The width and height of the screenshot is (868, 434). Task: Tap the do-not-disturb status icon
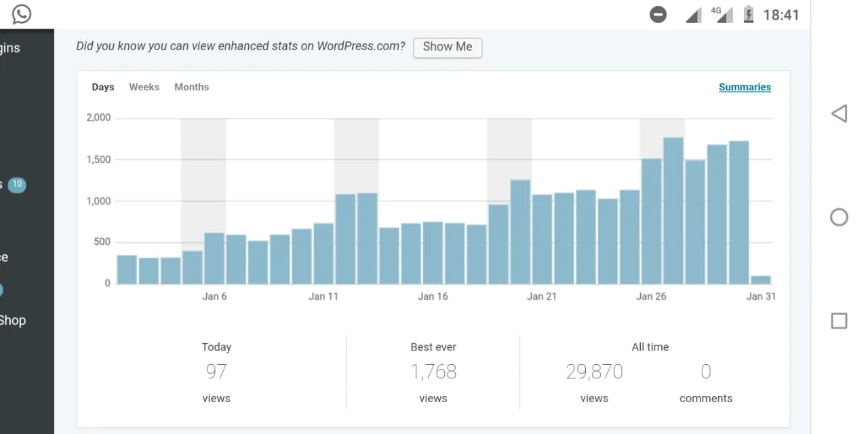coord(658,14)
